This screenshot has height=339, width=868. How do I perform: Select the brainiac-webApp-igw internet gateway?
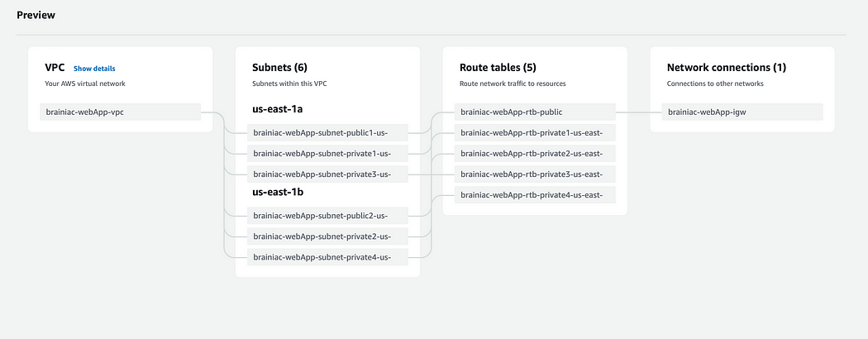(x=742, y=112)
